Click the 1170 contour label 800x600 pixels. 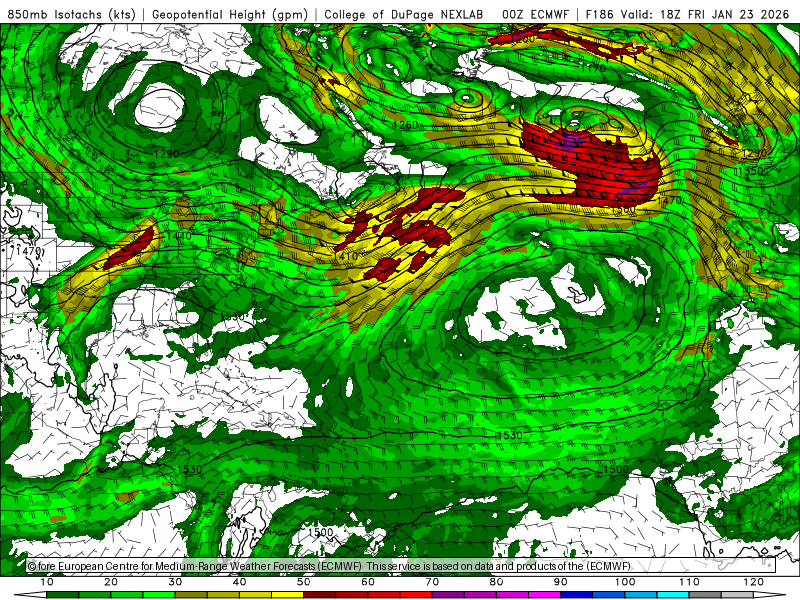tap(593, 68)
